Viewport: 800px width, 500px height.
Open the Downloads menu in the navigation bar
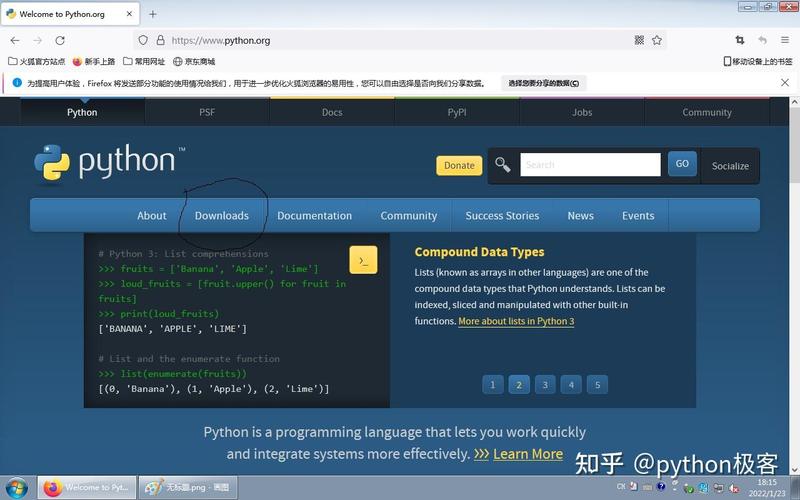coord(221,215)
